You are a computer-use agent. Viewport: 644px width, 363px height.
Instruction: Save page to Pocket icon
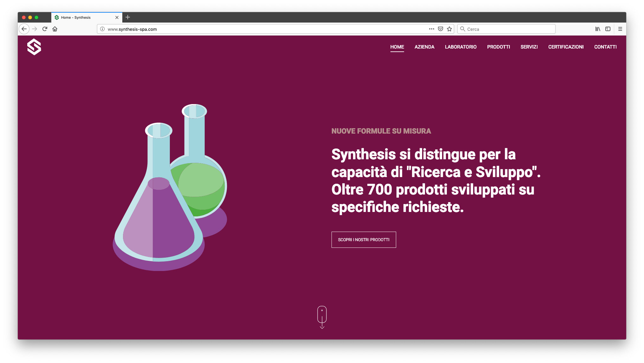point(441,29)
